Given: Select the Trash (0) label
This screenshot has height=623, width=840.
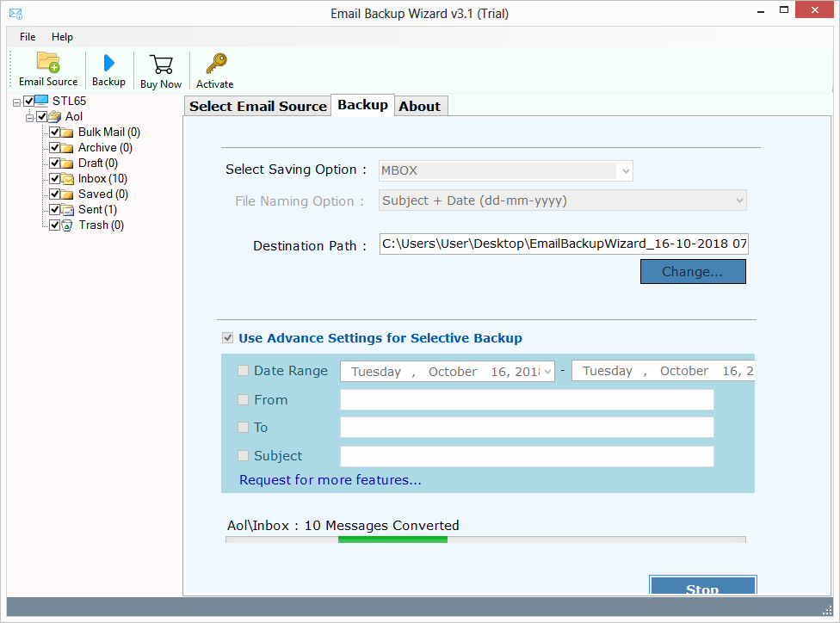Looking at the screenshot, I should click(x=102, y=225).
